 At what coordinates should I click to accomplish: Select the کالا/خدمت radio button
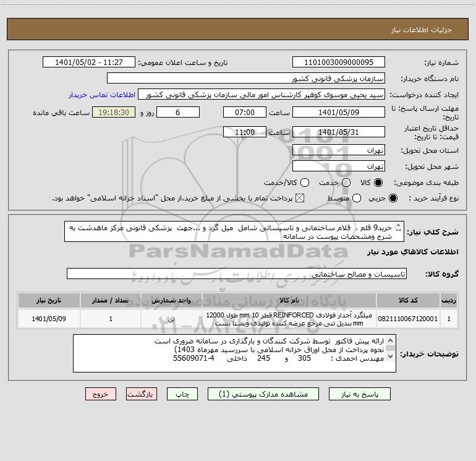coord(305,183)
